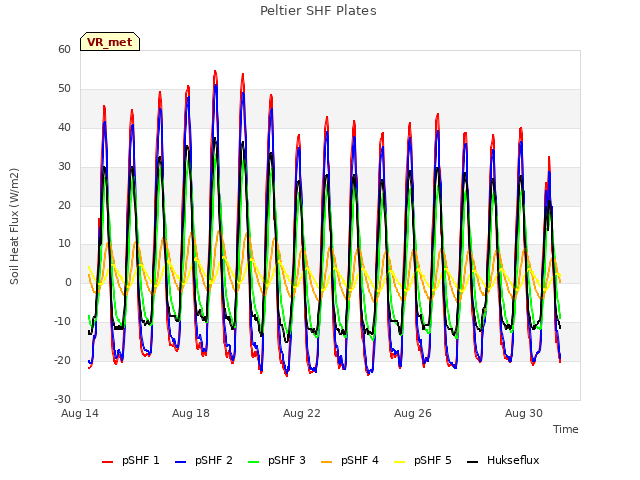The width and height of the screenshot is (640, 480).
Task: Select the pSHF 1 legend label
Action: click(x=141, y=460)
